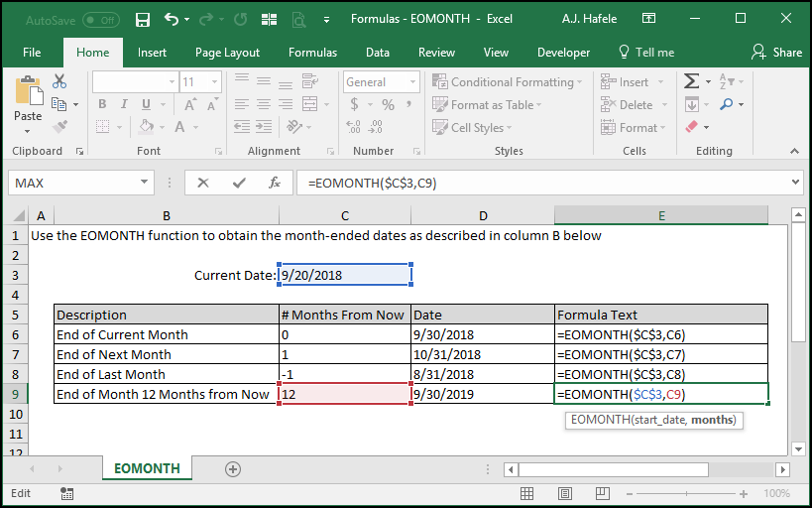Open the Conditional Formatting dropdown
812x508 pixels.
(x=508, y=82)
